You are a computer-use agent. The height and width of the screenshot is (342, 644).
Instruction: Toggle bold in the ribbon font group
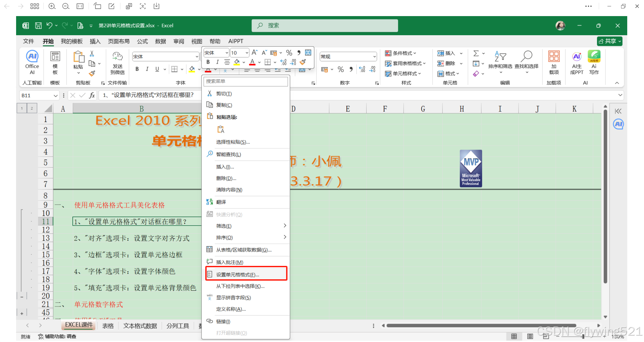[137, 69]
